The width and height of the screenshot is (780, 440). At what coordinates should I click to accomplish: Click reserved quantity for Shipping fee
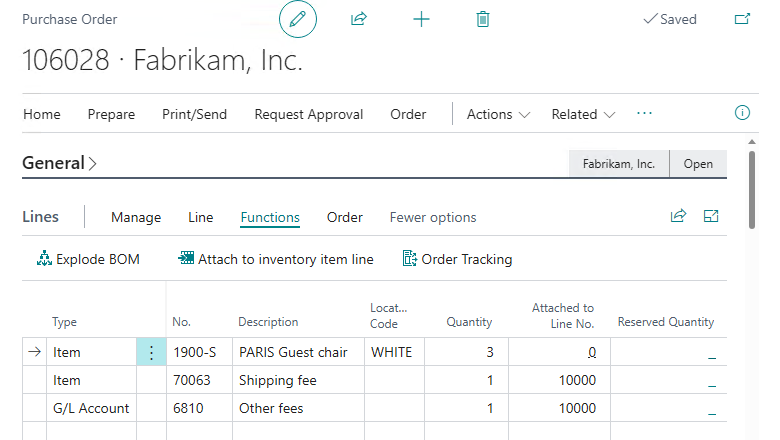click(669, 380)
